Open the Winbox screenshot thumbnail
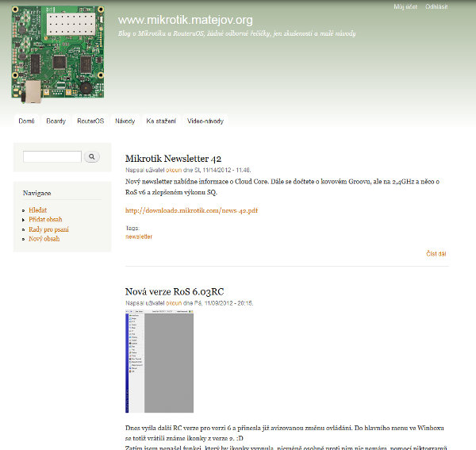Screen dimensions: 476x450 [x=159, y=361]
